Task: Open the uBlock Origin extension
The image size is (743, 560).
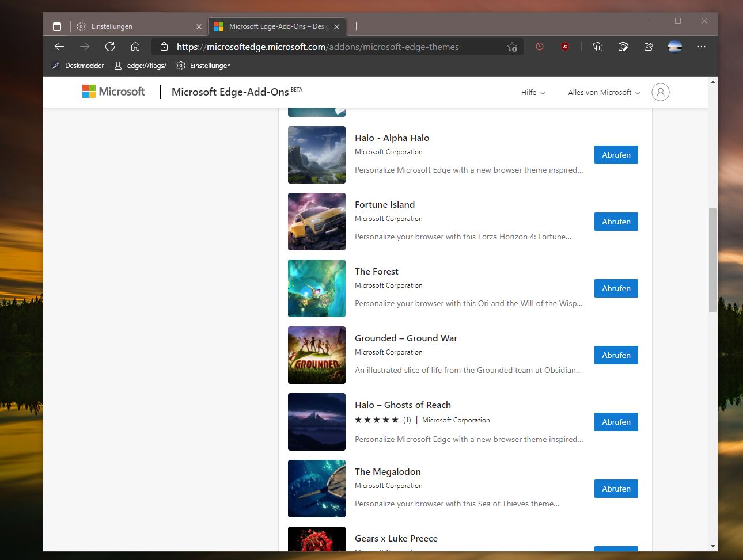Action: click(565, 47)
